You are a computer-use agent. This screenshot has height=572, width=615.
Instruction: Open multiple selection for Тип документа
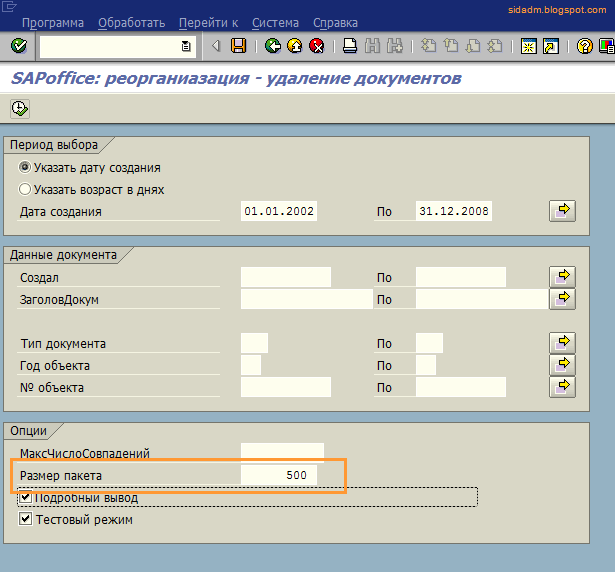click(x=562, y=343)
